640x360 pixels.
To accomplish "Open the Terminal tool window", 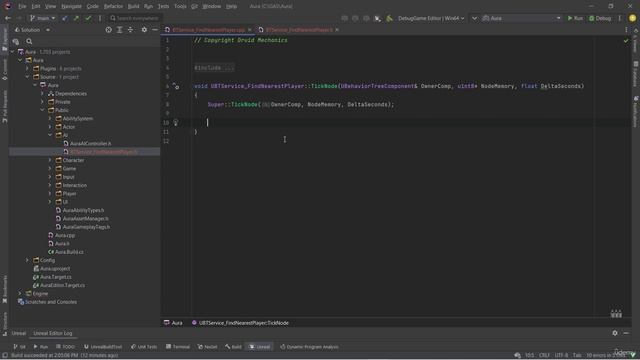I will [178, 347].
